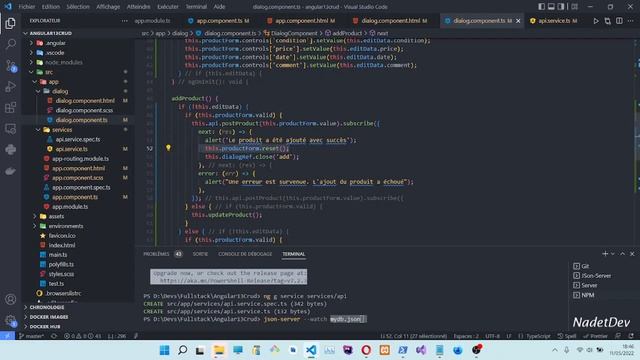Collapse the dialog folder
Viewport: 640px width, 360px height.
pyautogui.click(x=38, y=91)
